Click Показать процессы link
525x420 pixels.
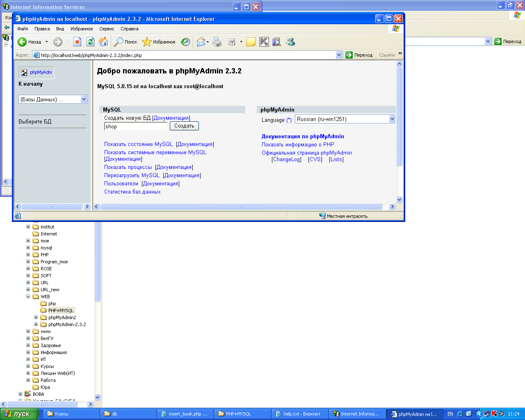click(128, 167)
